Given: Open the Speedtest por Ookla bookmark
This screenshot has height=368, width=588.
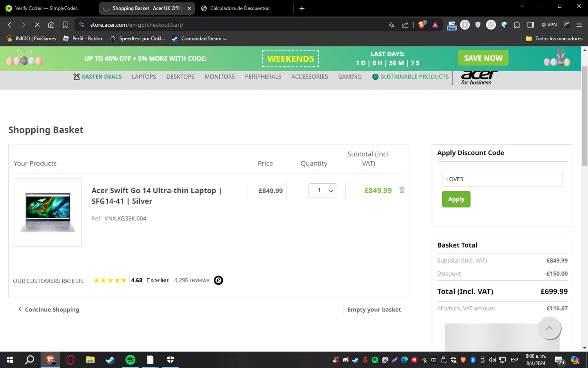Looking at the screenshot, I should click(138, 38).
